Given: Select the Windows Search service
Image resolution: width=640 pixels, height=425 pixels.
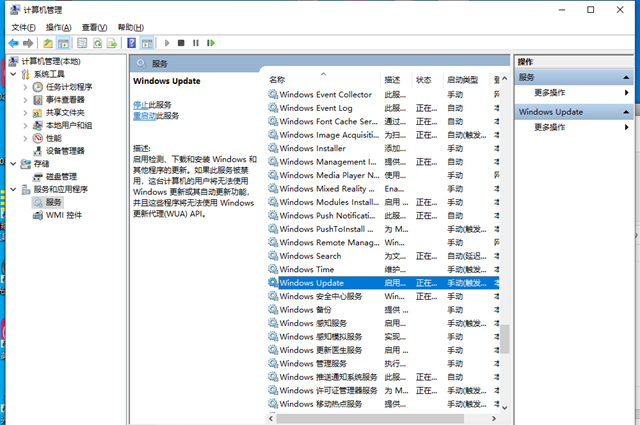Looking at the screenshot, I should click(x=383, y=256).
